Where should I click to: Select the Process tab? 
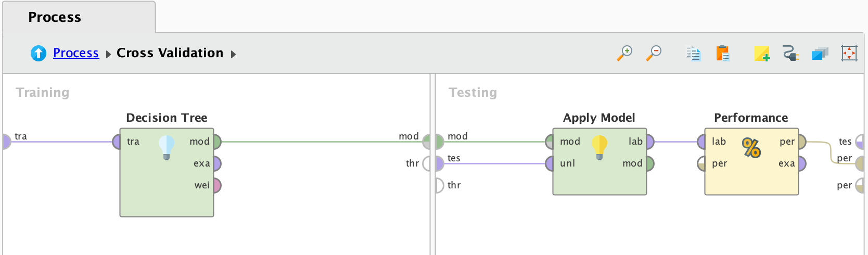tap(55, 17)
